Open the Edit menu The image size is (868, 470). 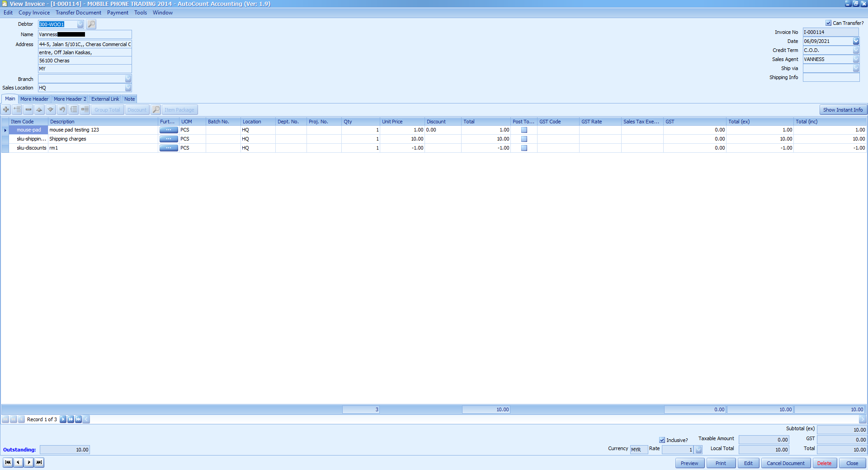click(8, 13)
